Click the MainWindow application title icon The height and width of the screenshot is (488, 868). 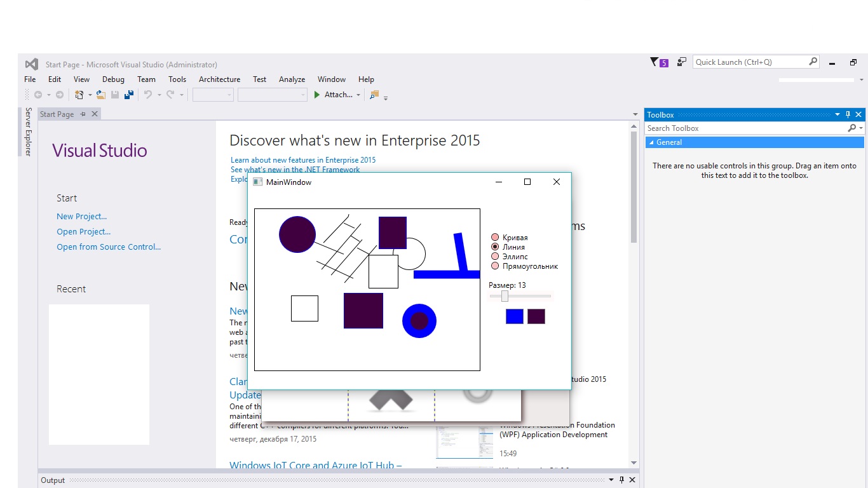257,182
